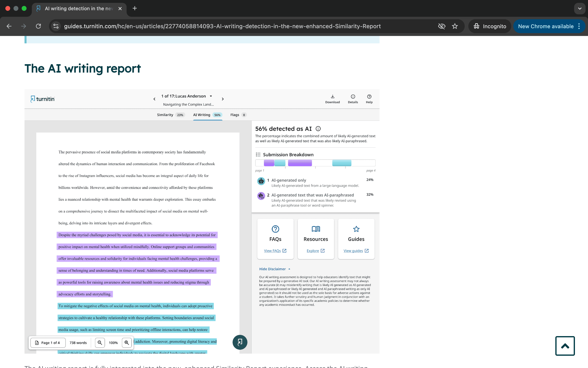Bookmark this page with the star icon

point(455,26)
